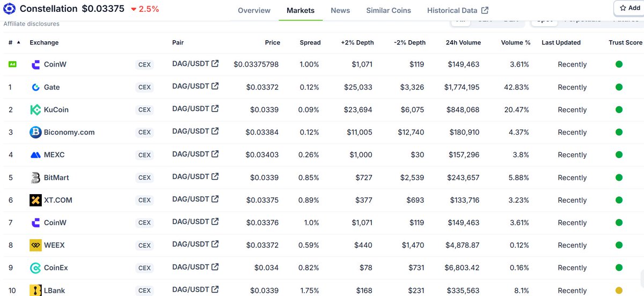This screenshot has width=644, height=296.
Task: Sort by the Spread column header
Action: [x=310, y=42]
